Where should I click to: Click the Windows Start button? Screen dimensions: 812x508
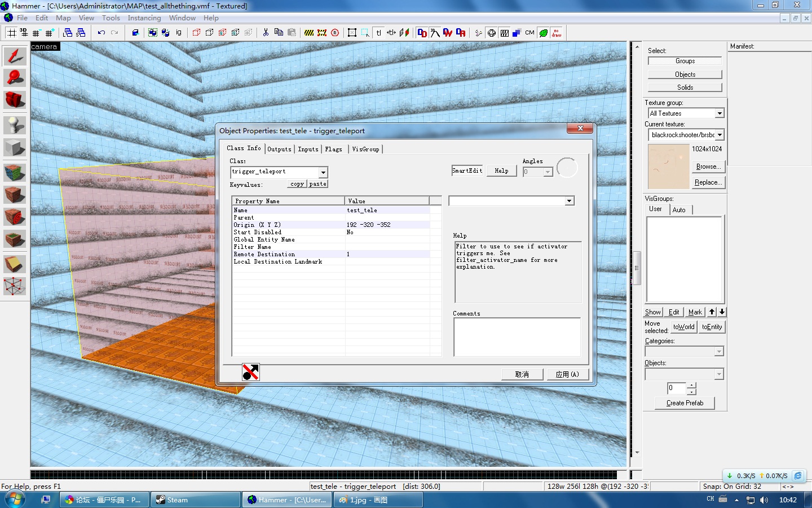point(15,499)
